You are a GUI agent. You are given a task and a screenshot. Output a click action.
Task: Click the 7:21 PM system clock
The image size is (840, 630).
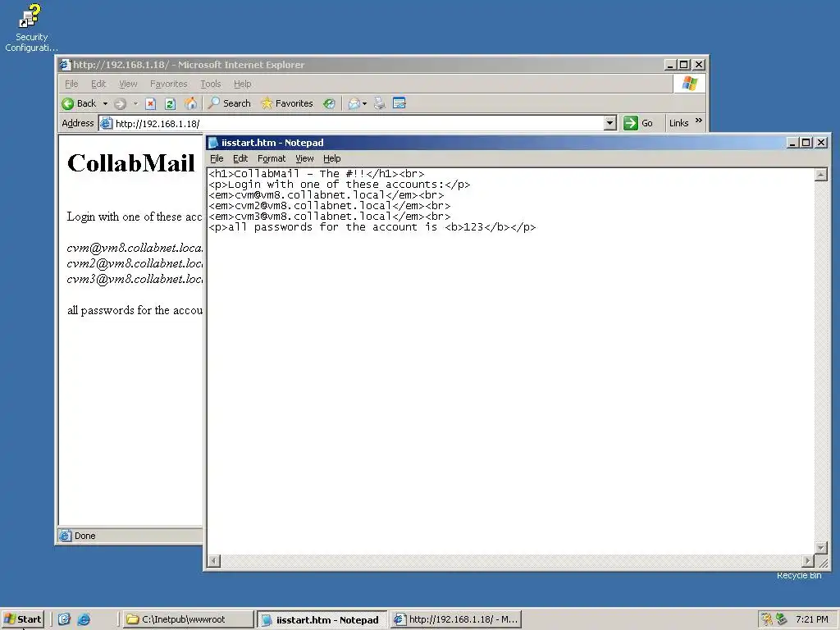click(x=811, y=619)
